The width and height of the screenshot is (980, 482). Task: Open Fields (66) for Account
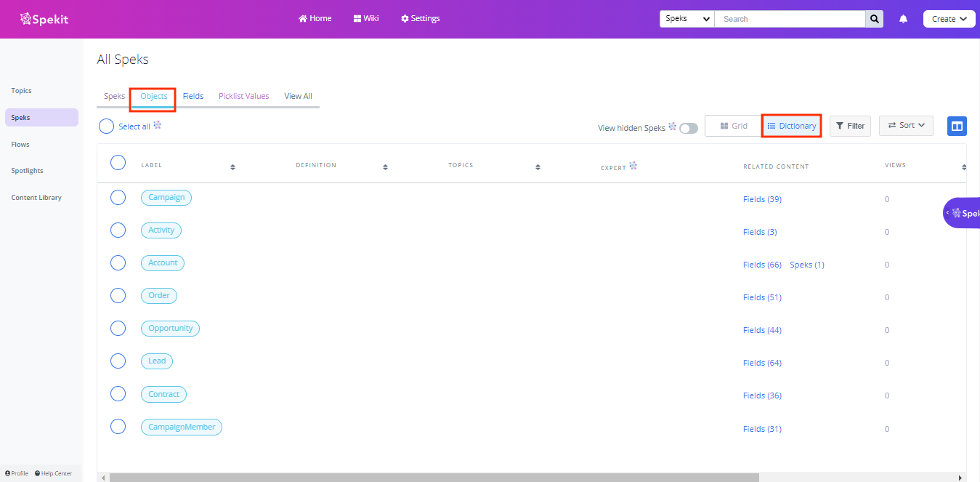click(762, 265)
